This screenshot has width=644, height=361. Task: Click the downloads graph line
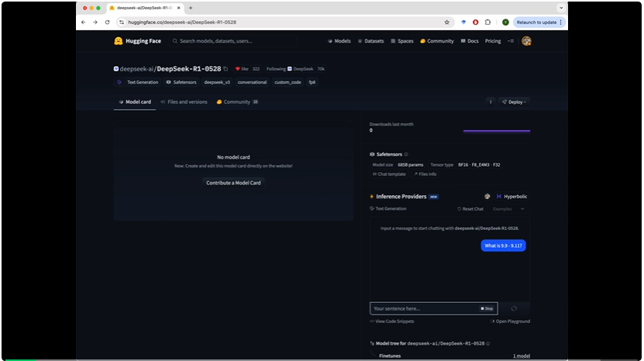pyautogui.click(x=497, y=131)
